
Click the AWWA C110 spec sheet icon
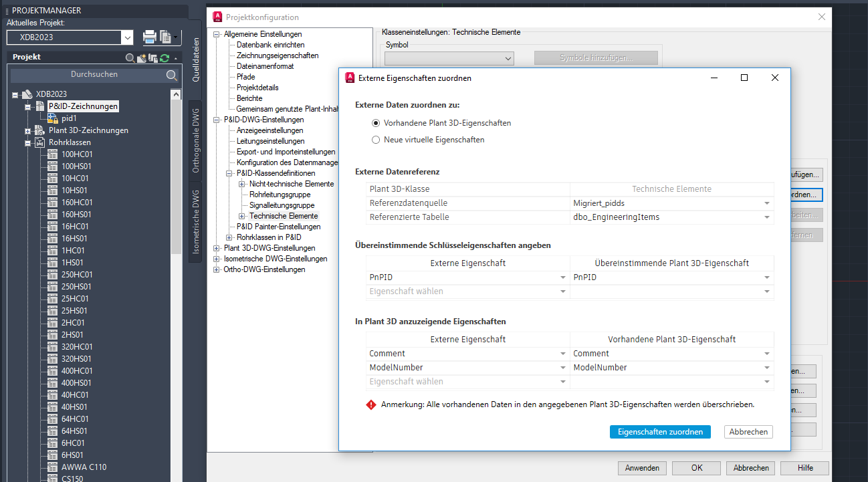pos(53,467)
